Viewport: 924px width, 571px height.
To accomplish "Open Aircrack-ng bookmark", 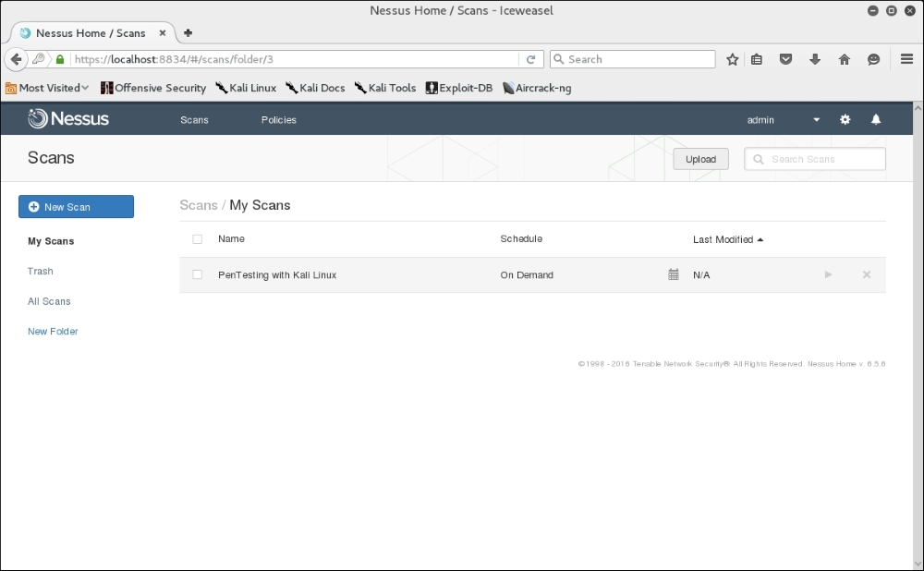I will pos(537,88).
